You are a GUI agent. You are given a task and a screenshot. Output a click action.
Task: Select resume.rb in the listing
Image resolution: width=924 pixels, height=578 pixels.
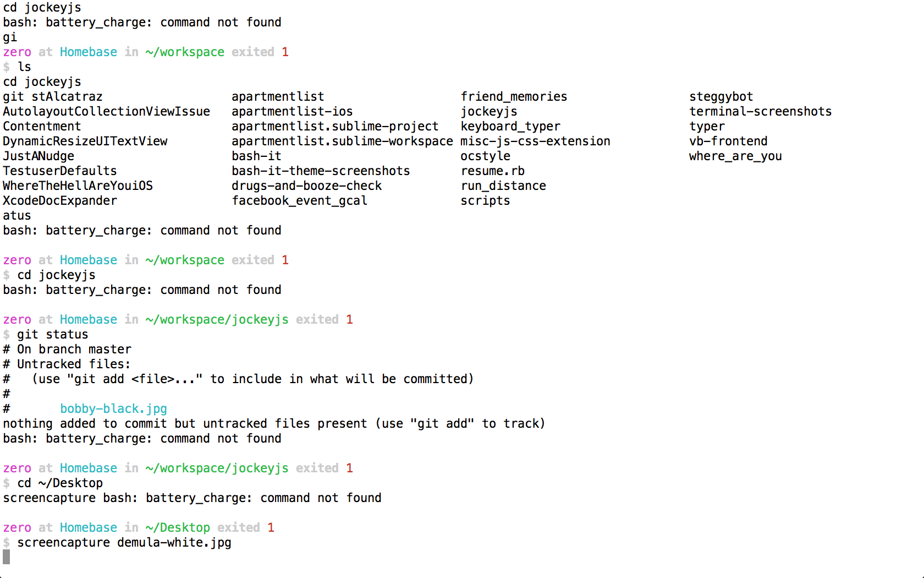point(492,171)
